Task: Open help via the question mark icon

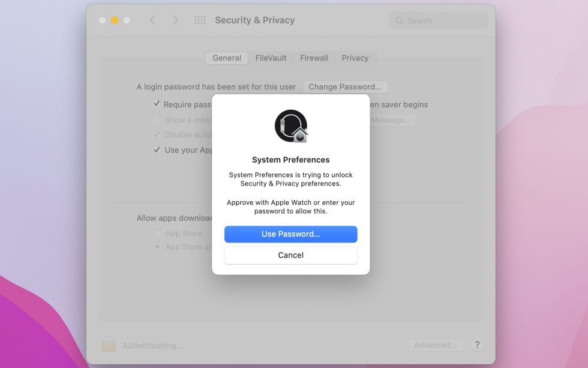Action: pos(477,345)
